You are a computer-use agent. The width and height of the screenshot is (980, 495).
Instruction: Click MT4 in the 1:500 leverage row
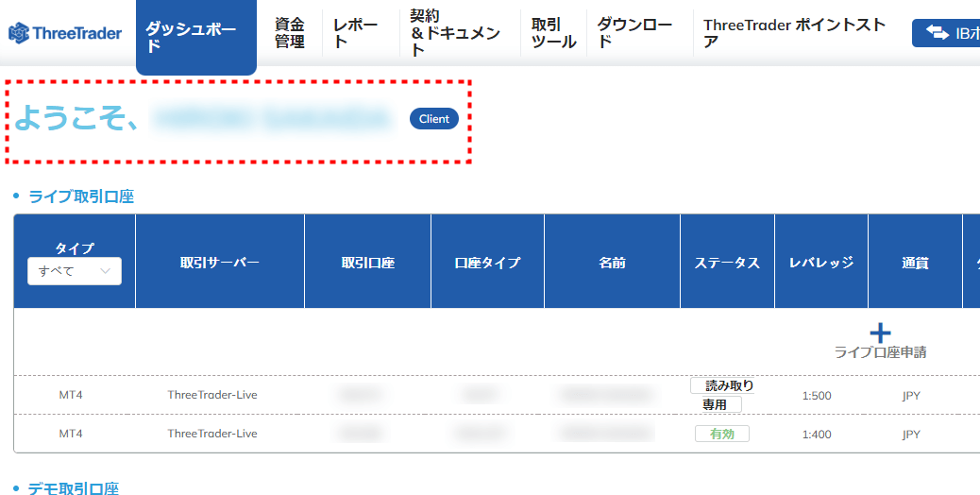pyautogui.click(x=71, y=395)
